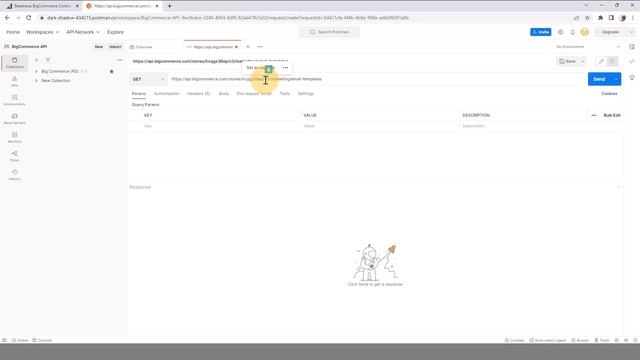Click the Save button
The width and height of the screenshot is (640, 360).
tap(567, 61)
